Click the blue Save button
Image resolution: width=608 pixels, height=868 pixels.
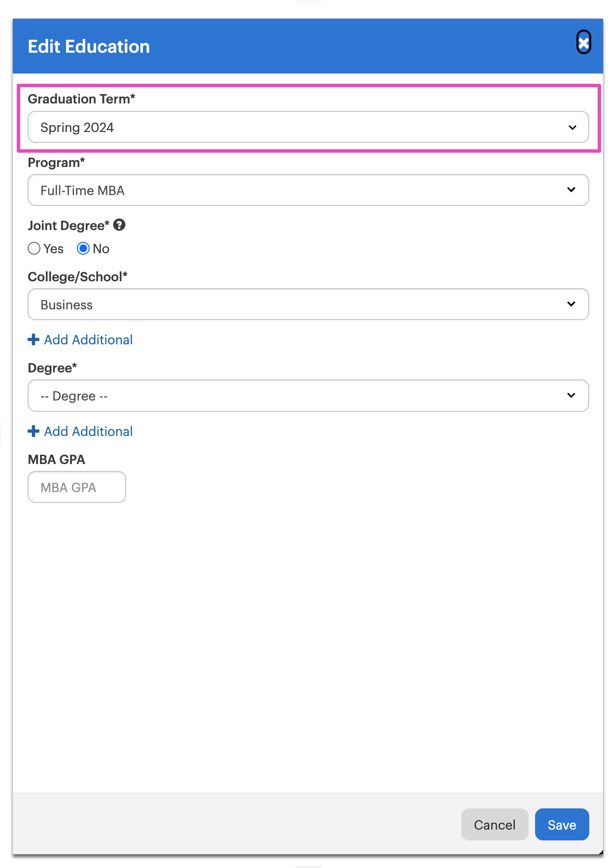tap(562, 824)
